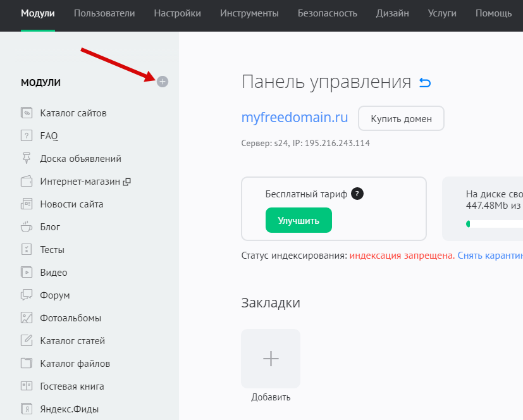523x420 pixels.
Task: Open the Безопасность menu item
Action: point(327,13)
